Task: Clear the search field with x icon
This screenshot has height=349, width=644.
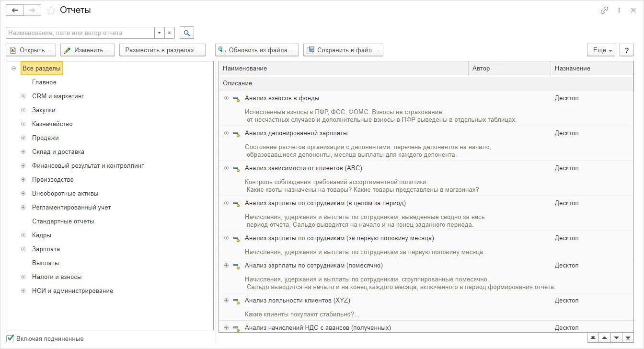Action: [170, 33]
